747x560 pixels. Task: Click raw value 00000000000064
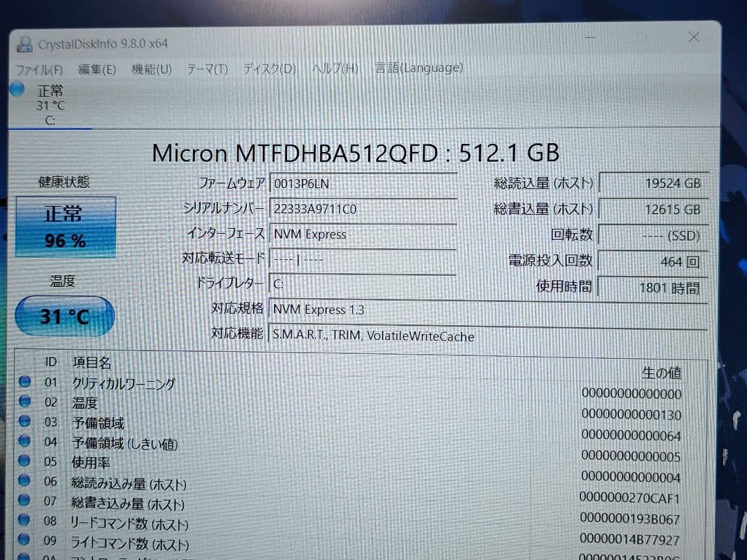(x=631, y=436)
